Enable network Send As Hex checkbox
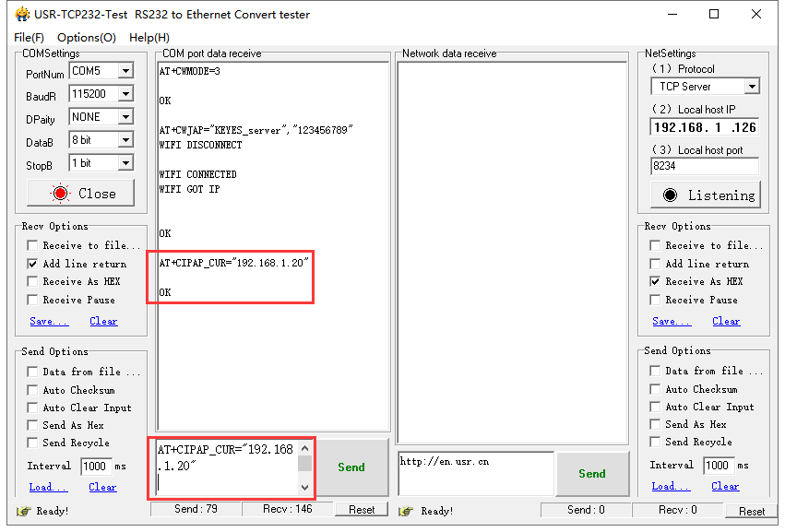 655,424
